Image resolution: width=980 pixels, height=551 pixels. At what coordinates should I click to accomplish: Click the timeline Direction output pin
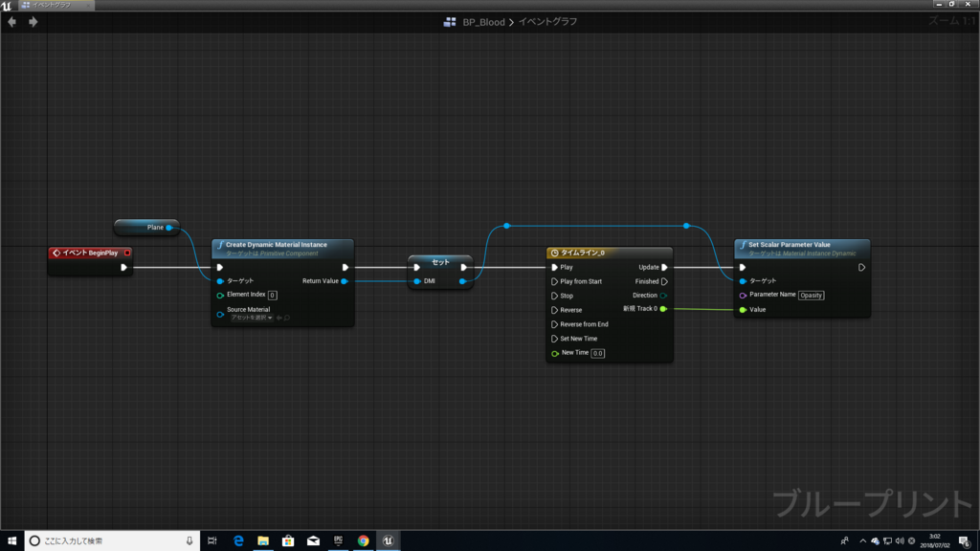663,296
